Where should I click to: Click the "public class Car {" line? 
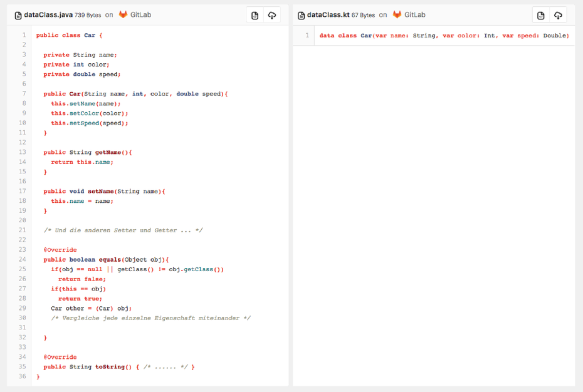pos(69,35)
